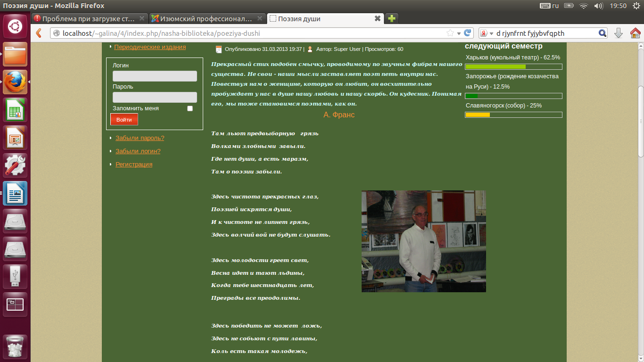Reload the current page
The image size is (644, 362).
[468, 33]
